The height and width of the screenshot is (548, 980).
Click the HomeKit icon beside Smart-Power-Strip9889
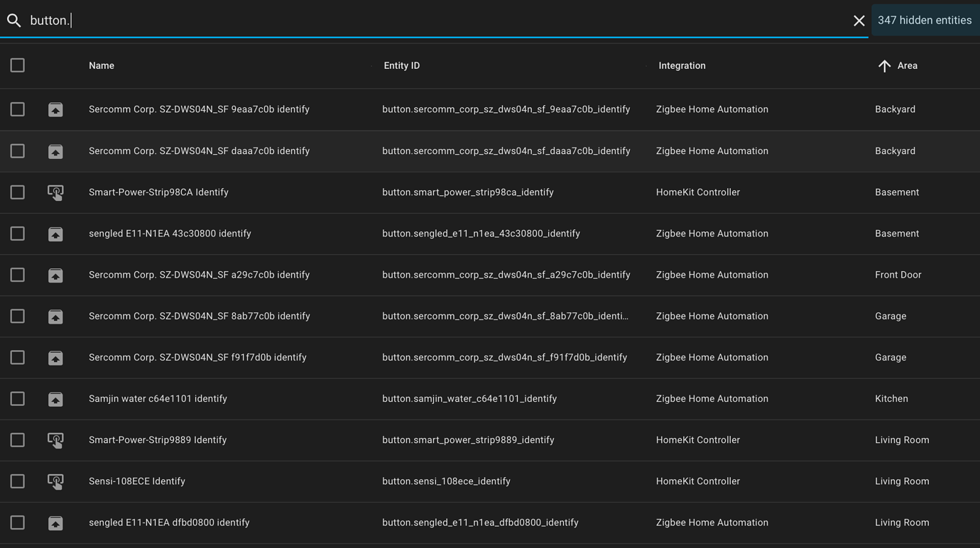[55, 440]
